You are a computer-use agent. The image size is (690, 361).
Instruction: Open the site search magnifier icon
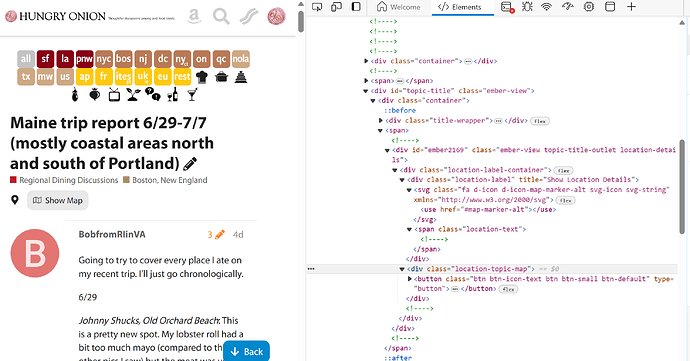[x=221, y=16]
